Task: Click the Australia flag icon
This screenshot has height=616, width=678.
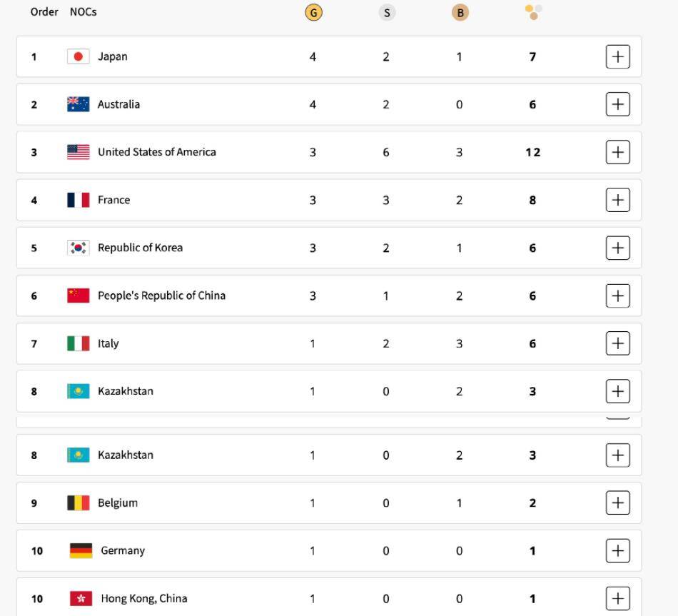Action: pyautogui.click(x=79, y=104)
